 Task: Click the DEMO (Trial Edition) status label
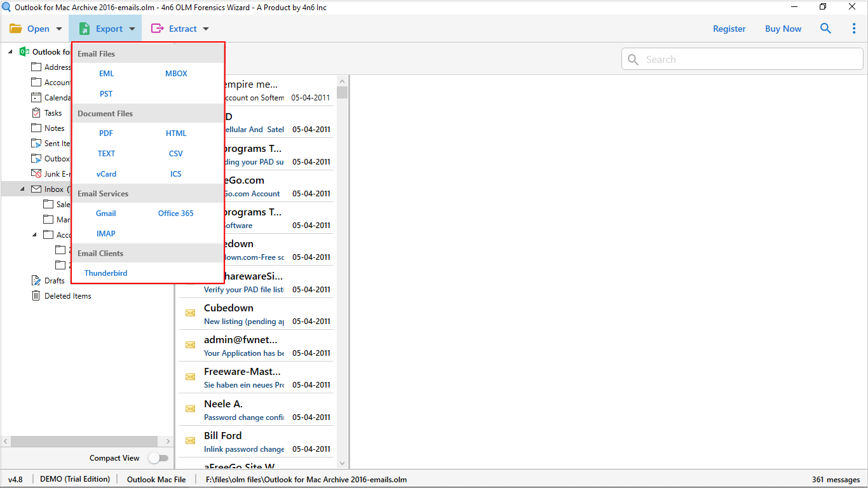point(75,479)
